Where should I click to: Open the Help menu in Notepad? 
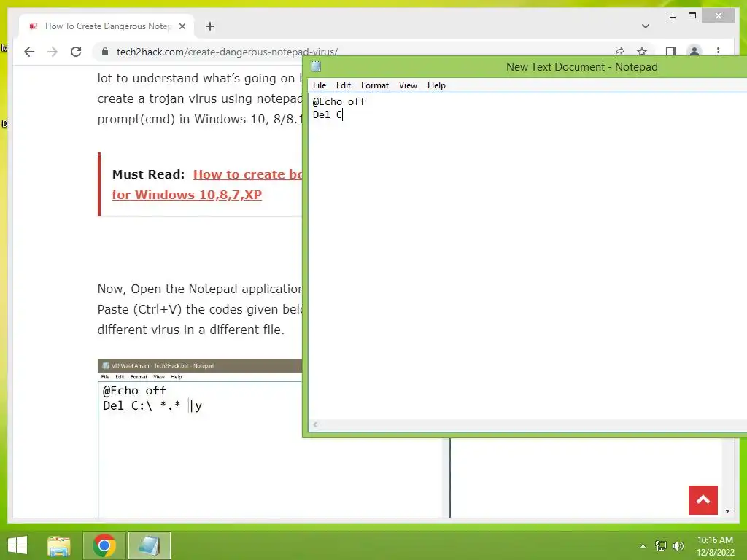[436, 85]
